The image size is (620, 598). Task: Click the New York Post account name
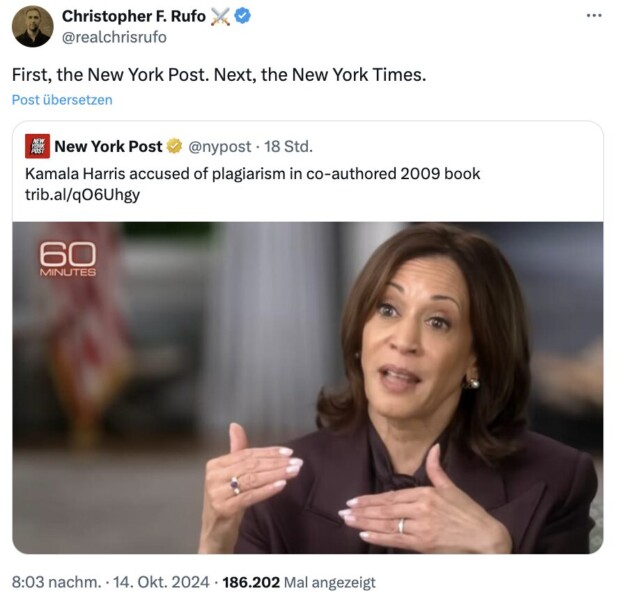(x=108, y=146)
